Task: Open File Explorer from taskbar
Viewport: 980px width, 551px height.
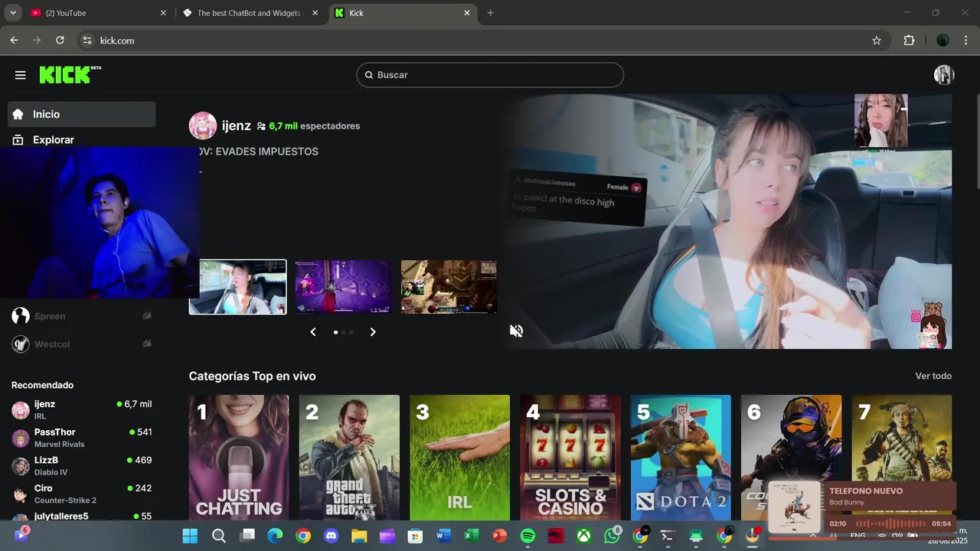Action: tap(359, 536)
